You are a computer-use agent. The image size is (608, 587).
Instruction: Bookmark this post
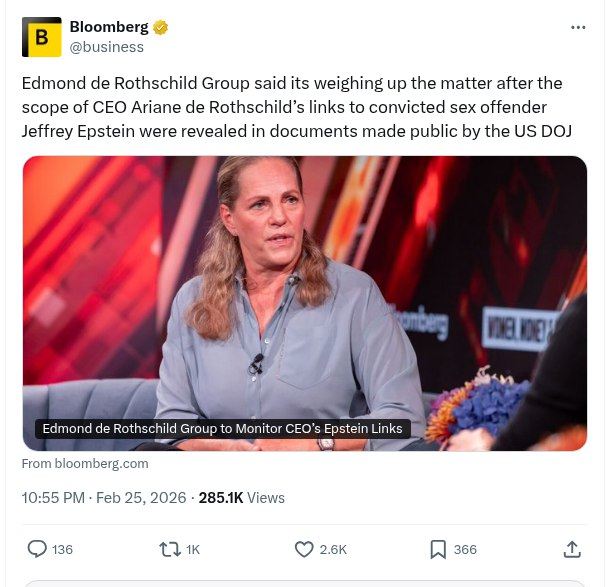click(x=438, y=549)
